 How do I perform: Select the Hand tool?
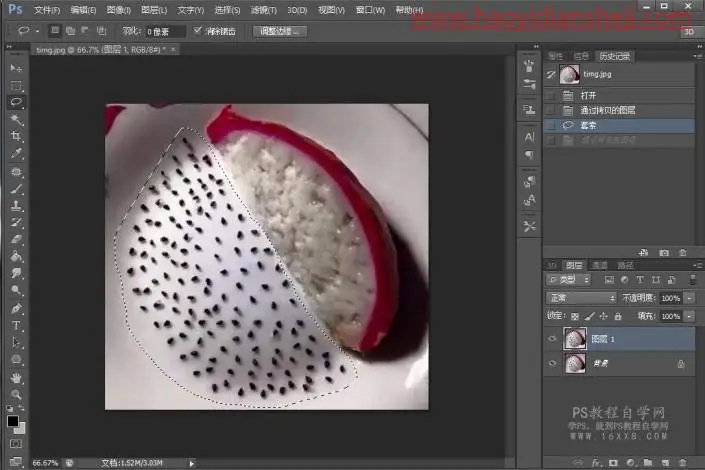pos(16,378)
